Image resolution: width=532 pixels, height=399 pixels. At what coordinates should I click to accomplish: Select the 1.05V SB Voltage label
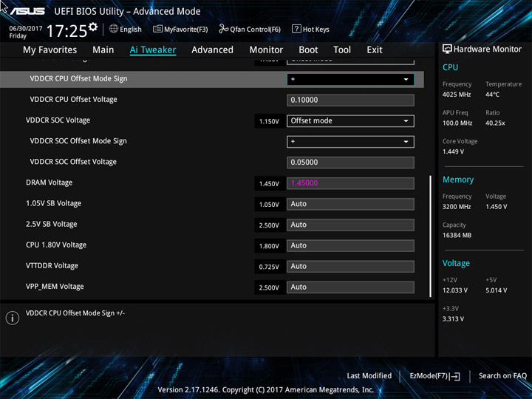[54, 203]
